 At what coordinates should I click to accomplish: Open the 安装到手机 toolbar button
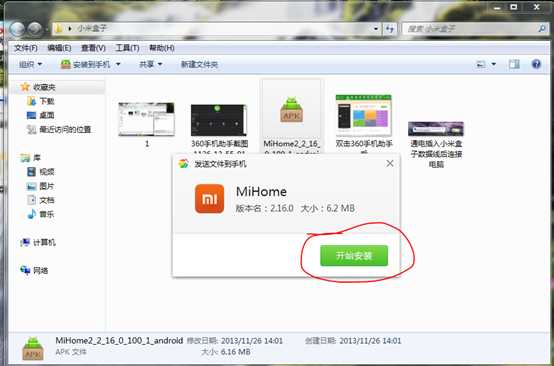[x=86, y=64]
